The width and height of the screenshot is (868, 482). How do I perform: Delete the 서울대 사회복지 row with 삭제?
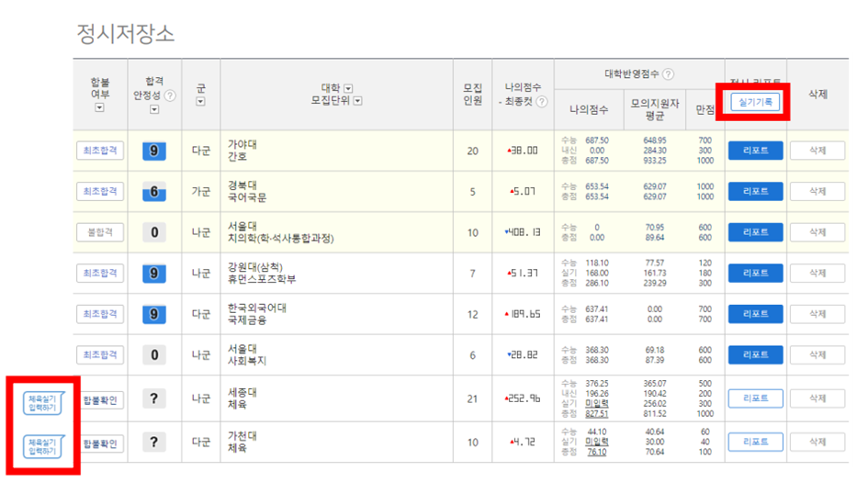pos(817,354)
